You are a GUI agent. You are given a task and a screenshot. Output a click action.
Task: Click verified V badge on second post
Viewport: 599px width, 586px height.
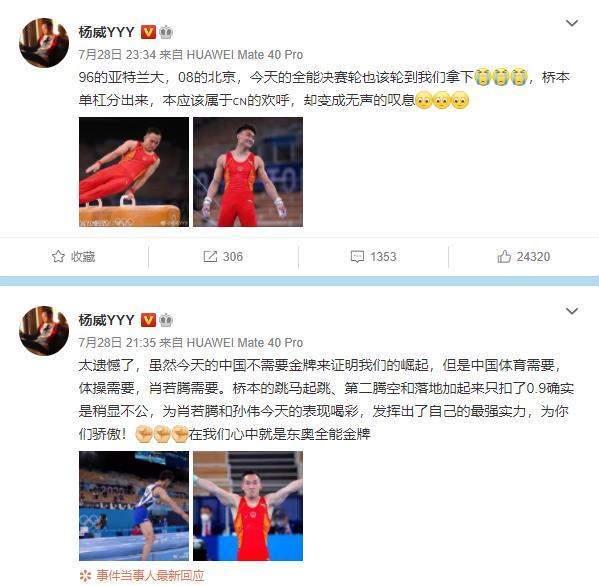(148, 320)
